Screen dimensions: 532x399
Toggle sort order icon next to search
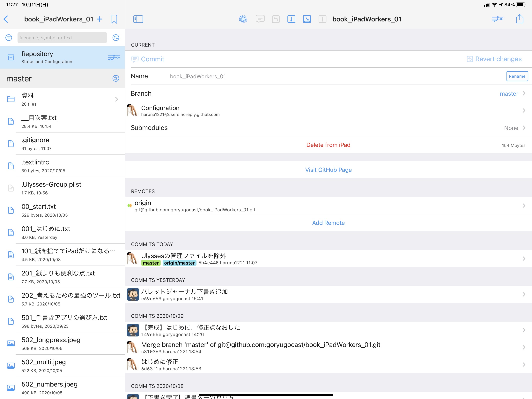(x=116, y=38)
